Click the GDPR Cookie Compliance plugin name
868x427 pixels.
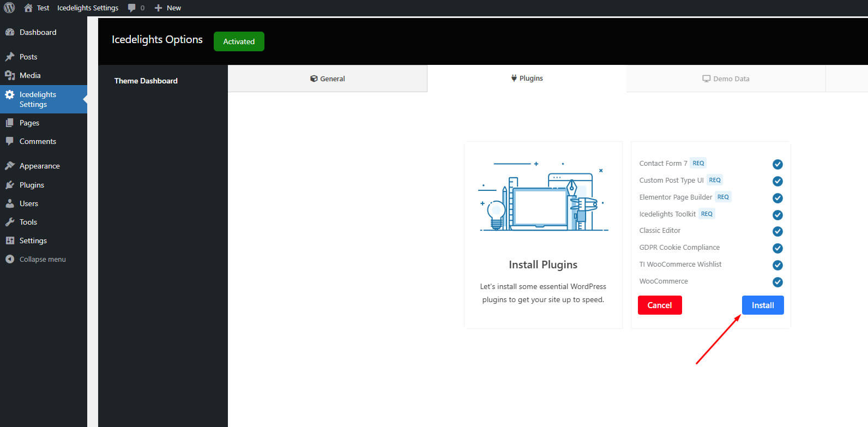(679, 247)
